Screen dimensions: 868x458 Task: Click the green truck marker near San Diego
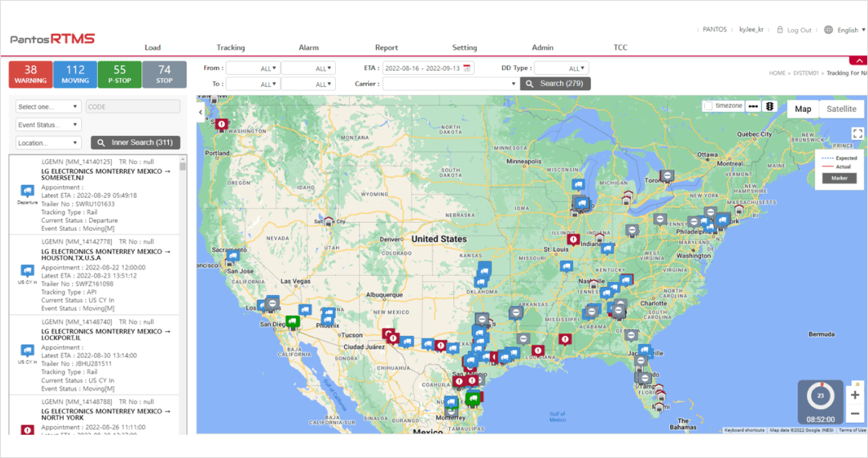pyautogui.click(x=293, y=321)
